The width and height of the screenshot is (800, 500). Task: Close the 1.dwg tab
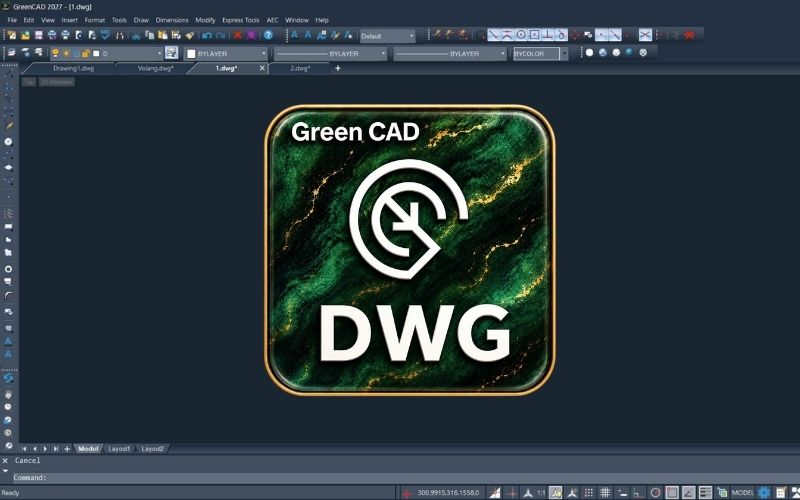tap(262, 68)
